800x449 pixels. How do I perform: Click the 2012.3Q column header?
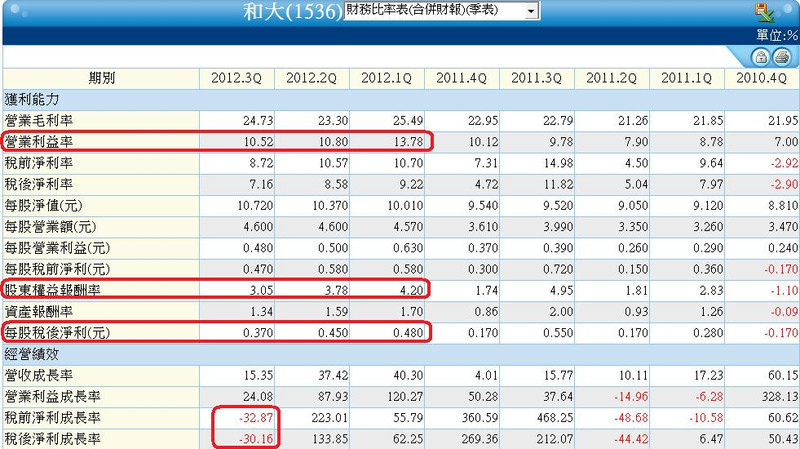click(237, 78)
